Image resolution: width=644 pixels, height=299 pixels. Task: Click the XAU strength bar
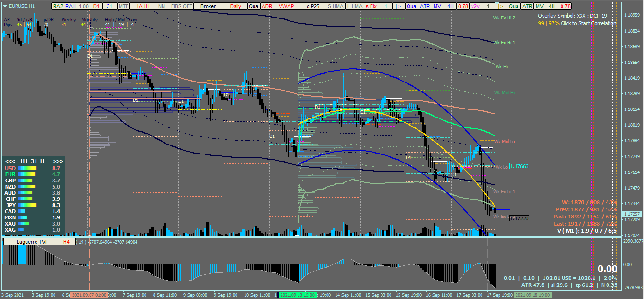[24, 223]
